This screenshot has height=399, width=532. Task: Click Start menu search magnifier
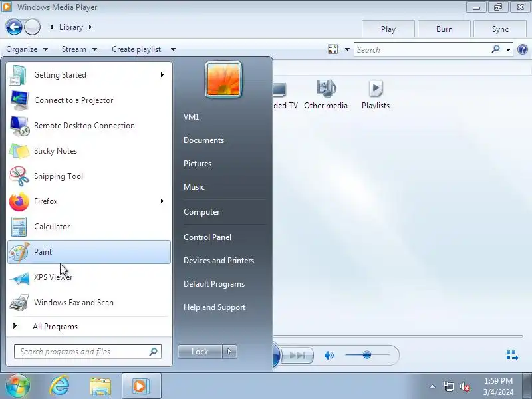click(154, 352)
